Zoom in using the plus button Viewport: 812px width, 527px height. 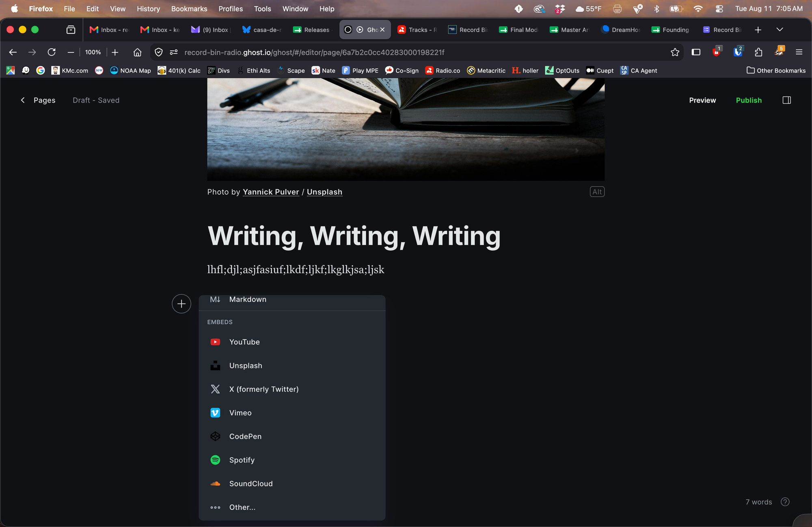click(115, 52)
